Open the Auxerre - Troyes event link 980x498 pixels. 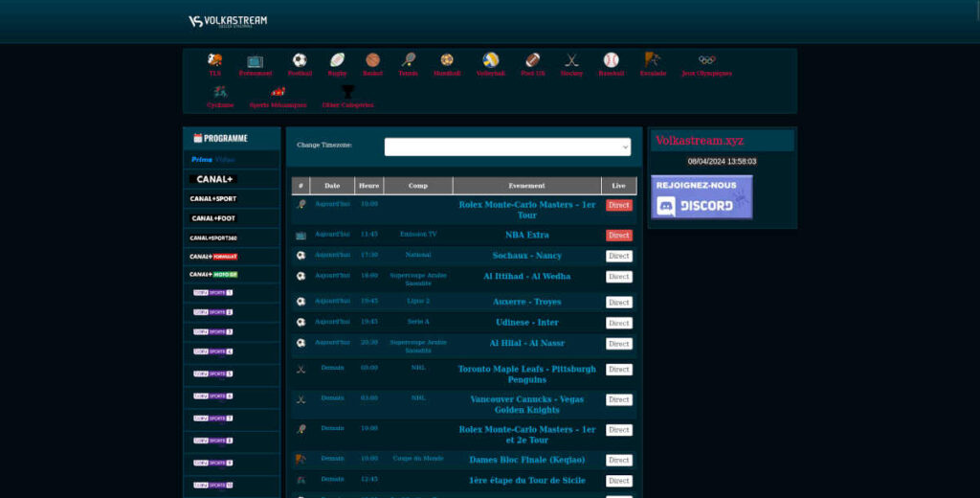[x=527, y=302]
